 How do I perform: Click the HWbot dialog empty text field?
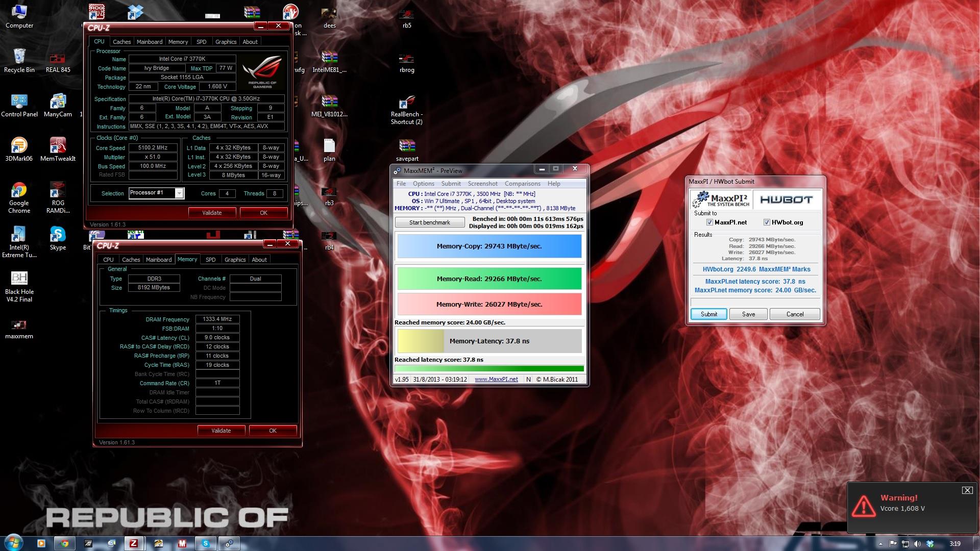[x=755, y=302]
